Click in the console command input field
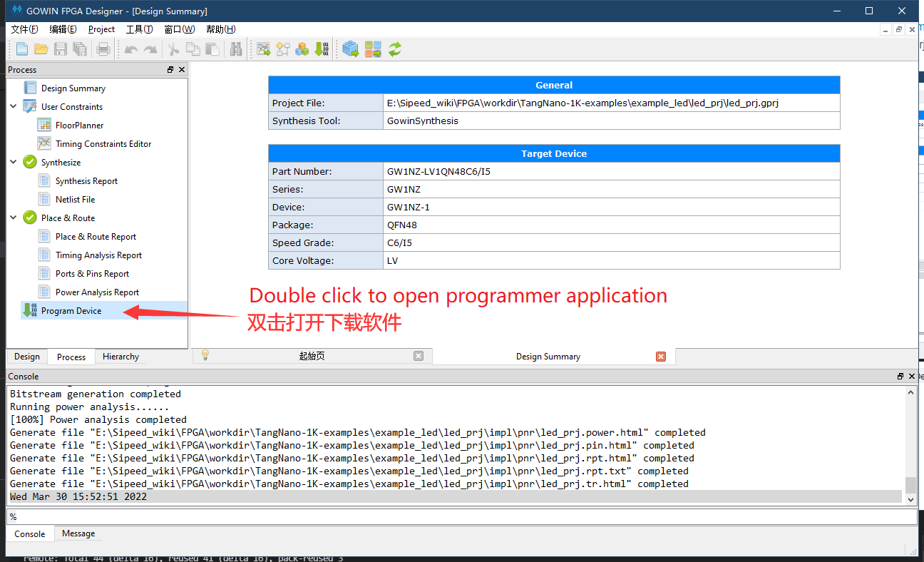The height and width of the screenshot is (562, 924). (461, 516)
